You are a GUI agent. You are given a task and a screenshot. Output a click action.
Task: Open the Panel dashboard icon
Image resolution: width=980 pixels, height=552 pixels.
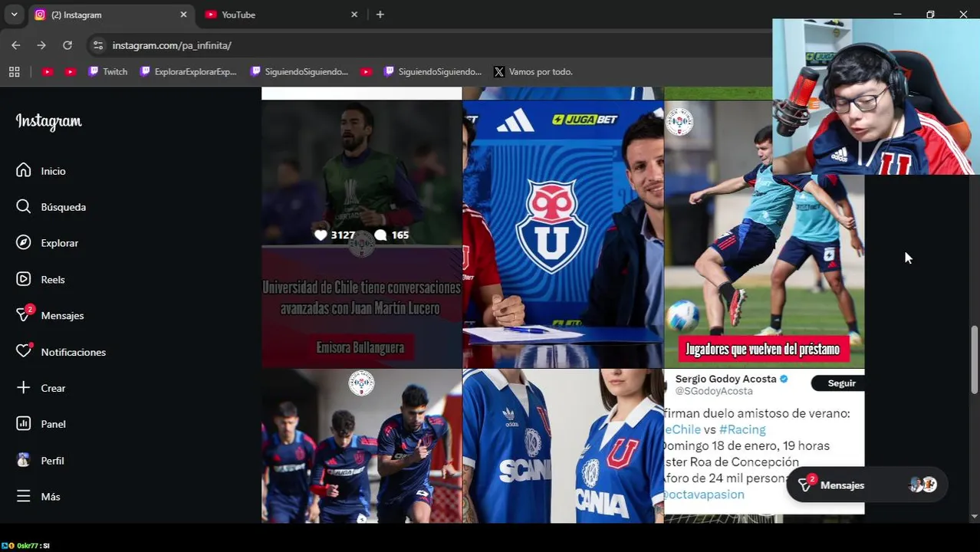[24, 424]
